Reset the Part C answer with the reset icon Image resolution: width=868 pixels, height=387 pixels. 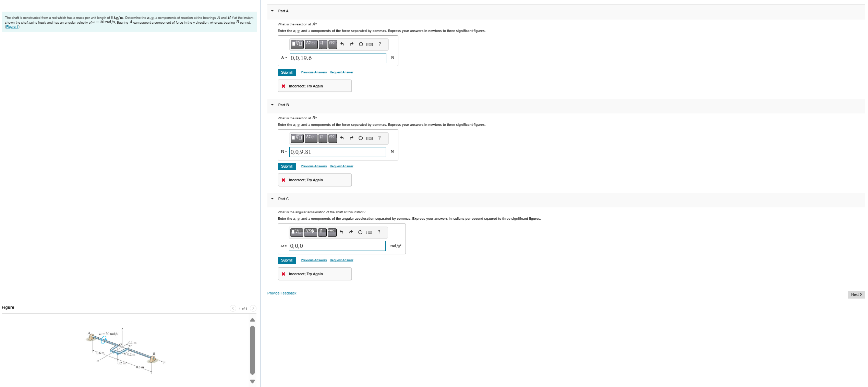click(360, 232)
